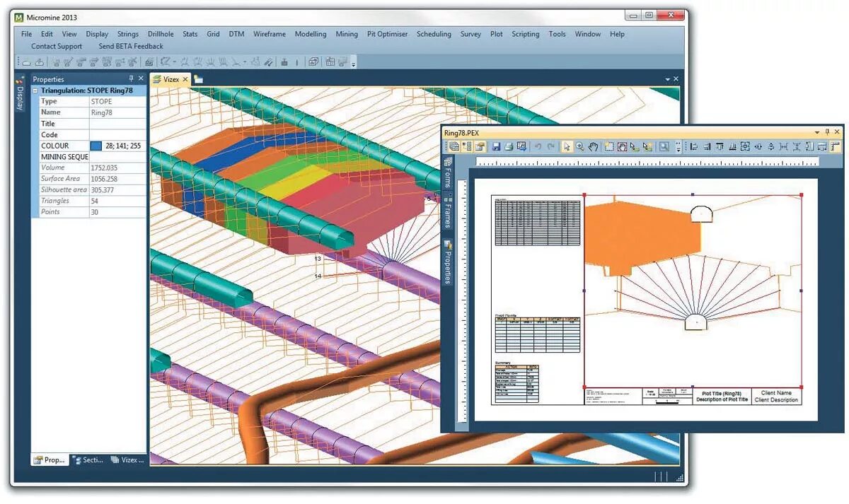
Task: Click the Save icon in Ring78.PEX toolbar
Action: (x=496, y=146)
